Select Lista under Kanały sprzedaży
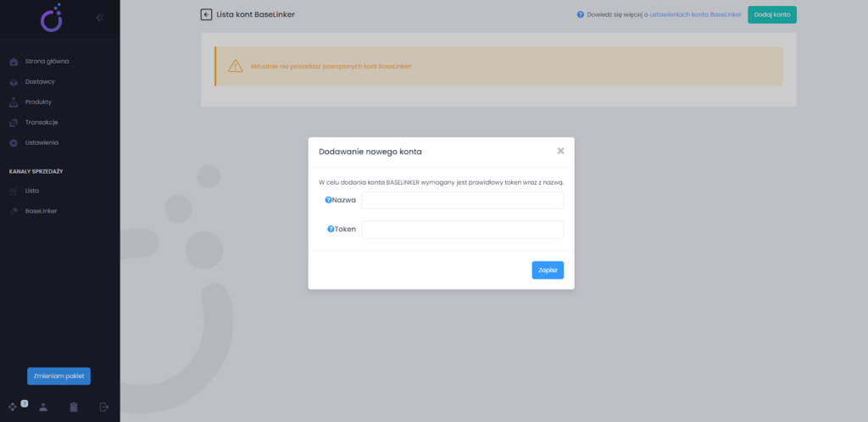The height and width of the screenshot is (422, 868). (x=32, y=191)
